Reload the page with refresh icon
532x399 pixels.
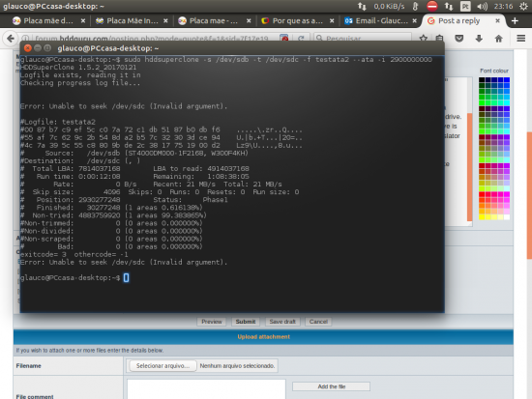[x=301, y=39]
